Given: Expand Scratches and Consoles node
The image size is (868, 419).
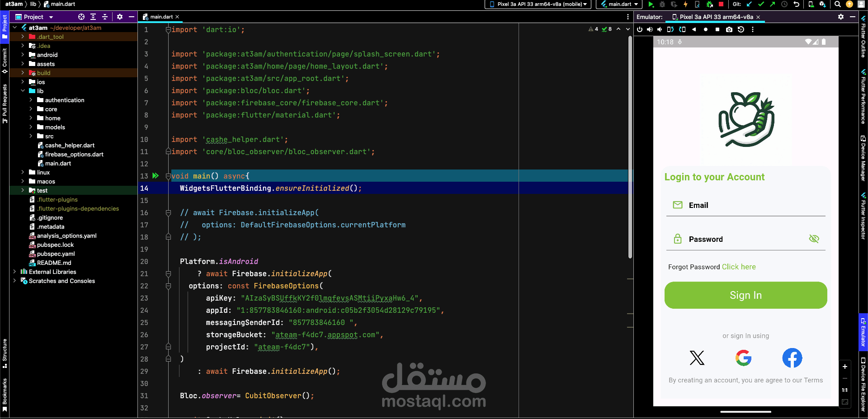Looking at the screenshot, I should point(14,281).
